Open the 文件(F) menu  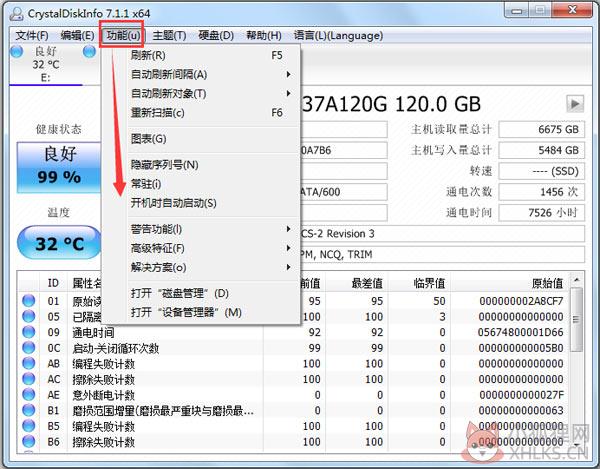(x=32, y=36)
